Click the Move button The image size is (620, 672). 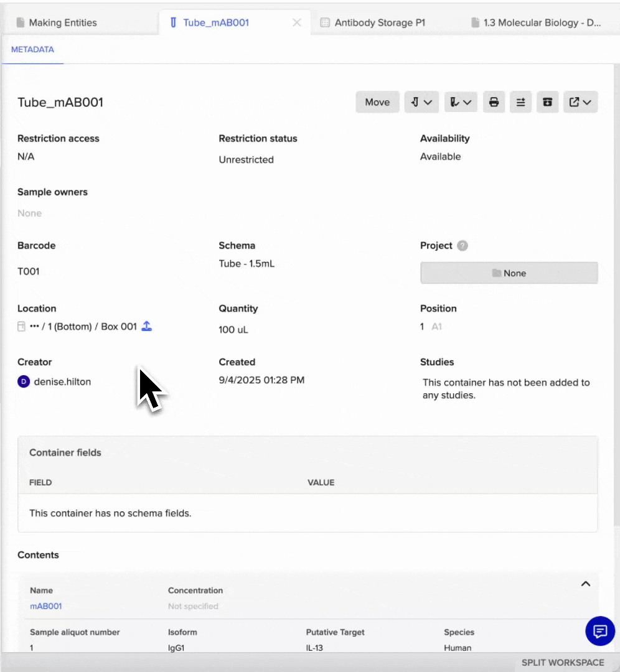[377, 101]
